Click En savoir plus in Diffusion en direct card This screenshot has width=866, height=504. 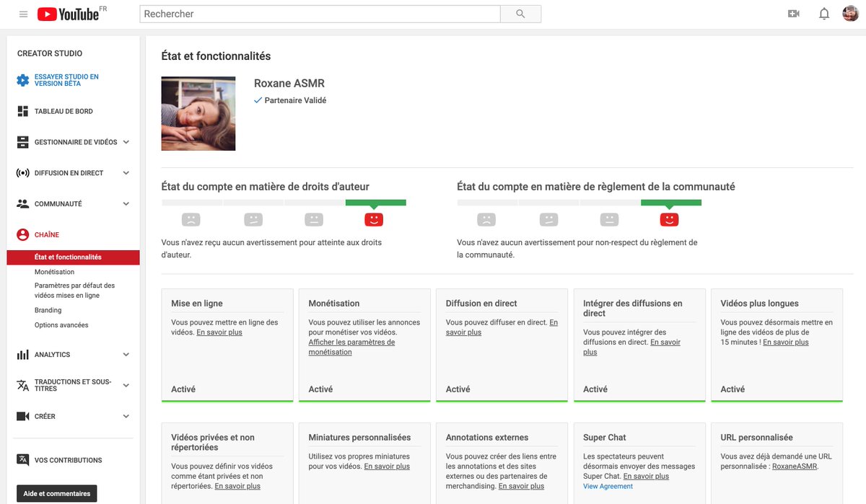click(502, 327)
